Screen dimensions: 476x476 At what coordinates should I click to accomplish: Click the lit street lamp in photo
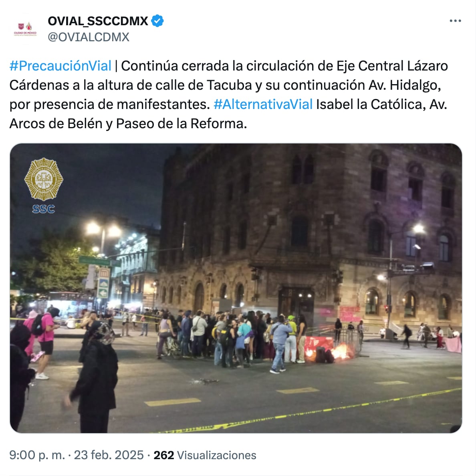click(x=103, y=230)
